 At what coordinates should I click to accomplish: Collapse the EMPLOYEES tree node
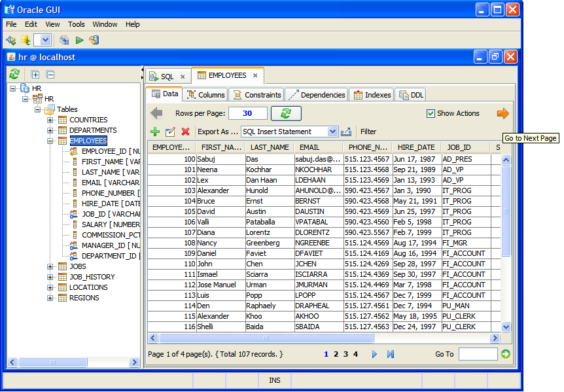50,141
